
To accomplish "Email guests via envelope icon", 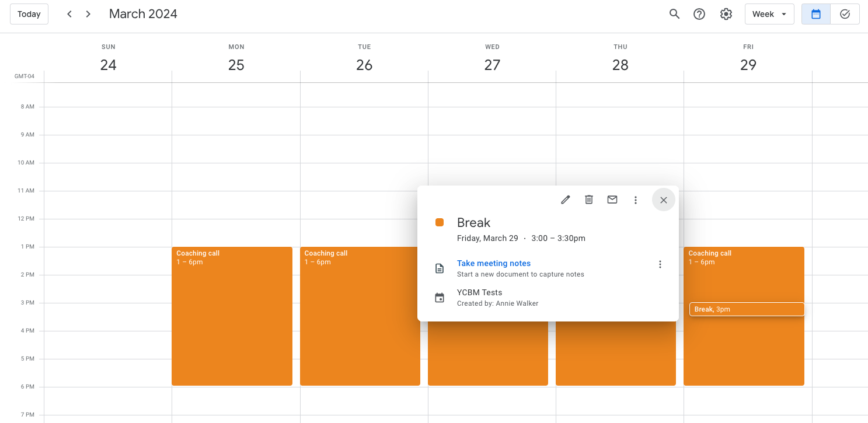I will tap(612, 200).
